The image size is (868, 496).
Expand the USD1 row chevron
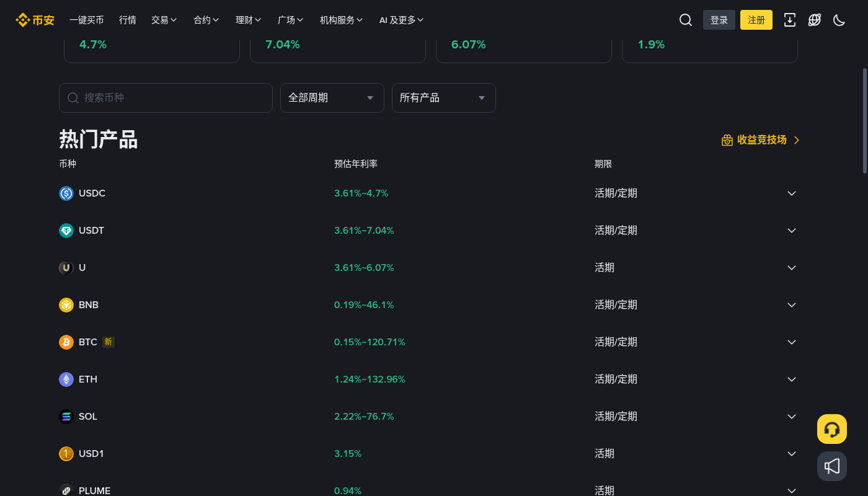coord(792,454)
